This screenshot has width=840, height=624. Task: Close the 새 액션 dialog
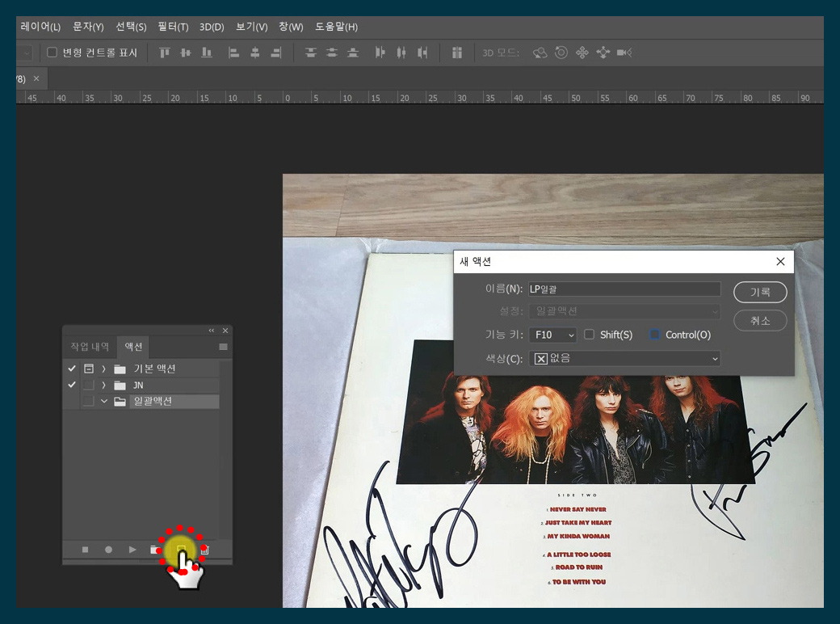[780, 262]
